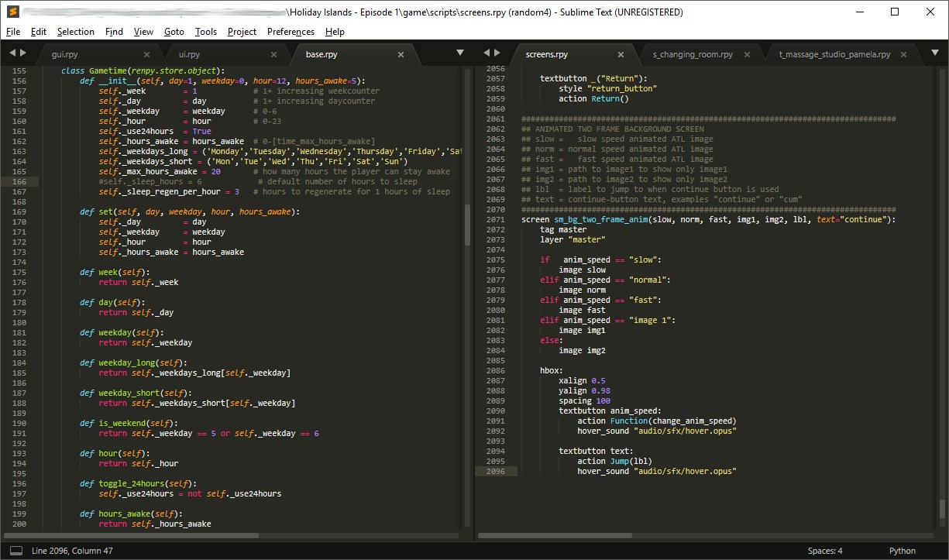The width and height of the screenshot is (949, 560).
Task: Open the left pane tab list dropdown
Action: [x=460, y=53]
